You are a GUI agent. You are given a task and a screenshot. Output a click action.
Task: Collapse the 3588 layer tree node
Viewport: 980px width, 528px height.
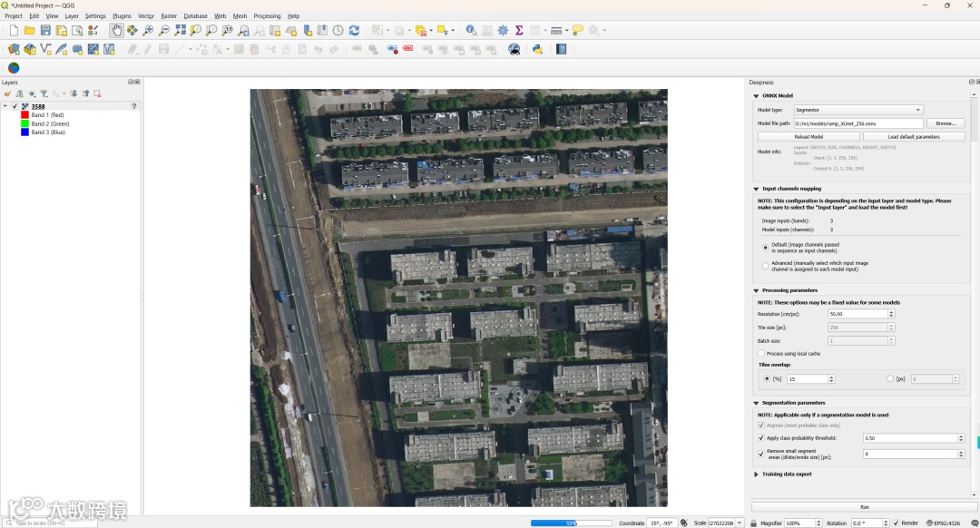click(5, 106)
